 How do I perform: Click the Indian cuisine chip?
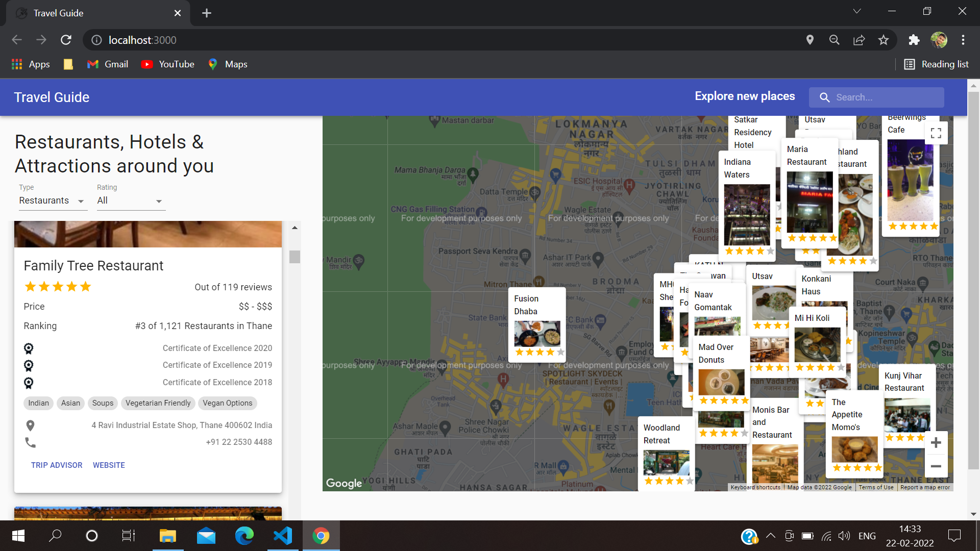click(38, 403)
